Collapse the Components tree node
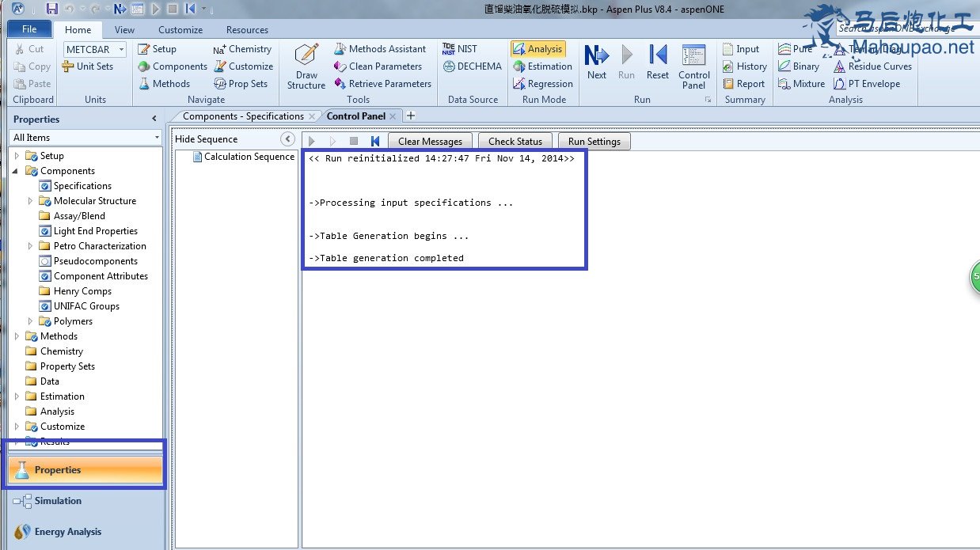980x550 pixels. point(17,171)
